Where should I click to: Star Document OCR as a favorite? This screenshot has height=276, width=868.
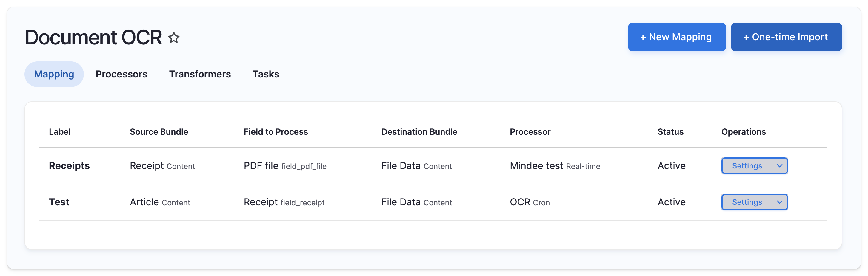click(174, 37)
